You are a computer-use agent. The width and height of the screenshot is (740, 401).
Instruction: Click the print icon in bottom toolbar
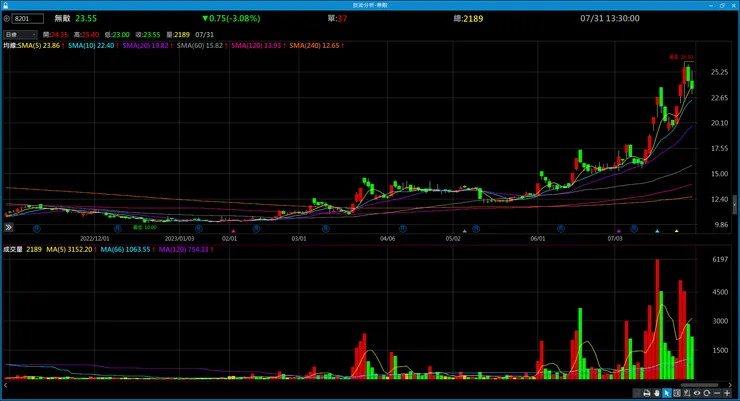pos(647,393)
